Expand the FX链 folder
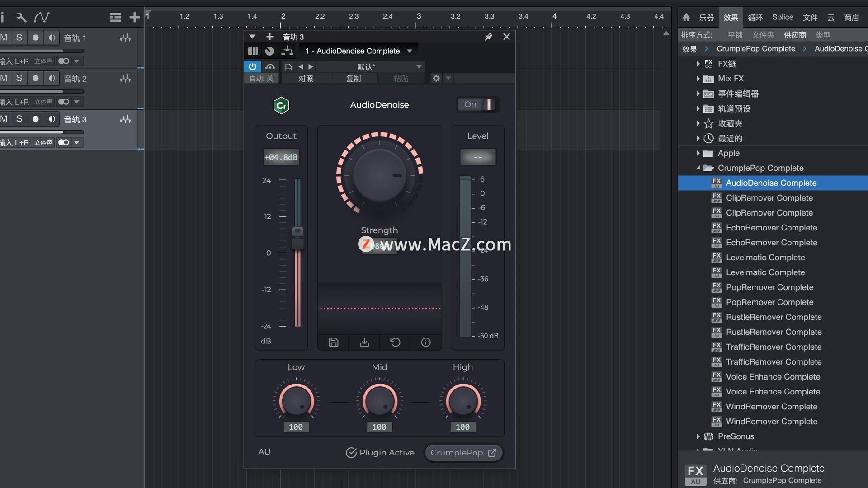Image resolution: width=868 pixels, height=488 pixels. click(x=698, y=64)
